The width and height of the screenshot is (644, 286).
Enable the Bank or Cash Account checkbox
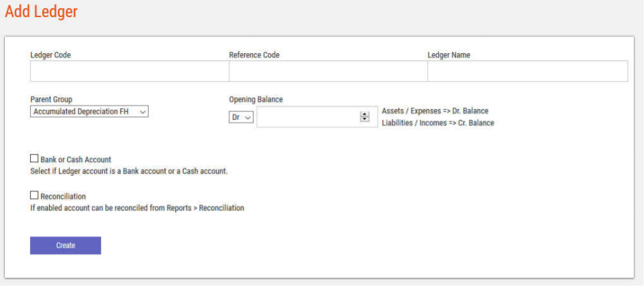click(x=35, y=159)
